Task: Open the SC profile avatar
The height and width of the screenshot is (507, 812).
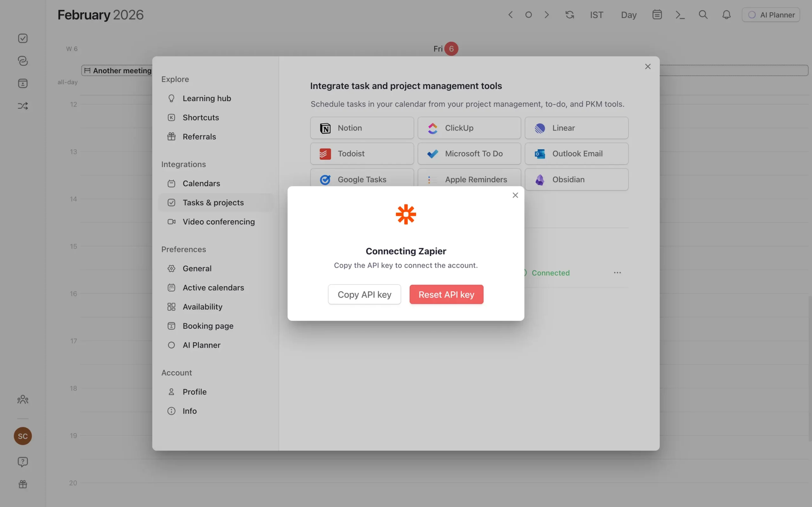Action: 22,436
